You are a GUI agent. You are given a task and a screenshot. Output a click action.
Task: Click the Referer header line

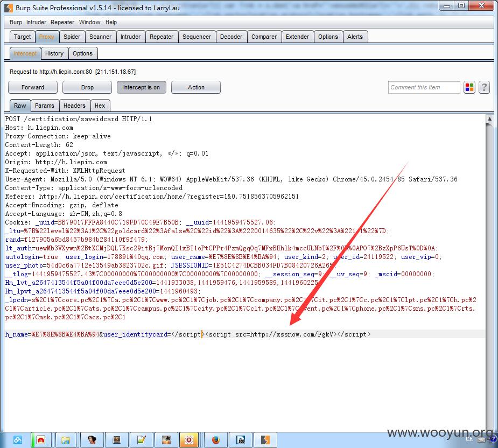click(x=152, y=197)
